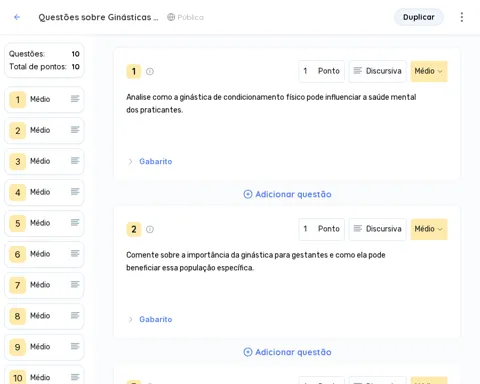Jump to question 7 in the sidebar
This screenshot has width=480, height=384.
[x=44, y=285]
